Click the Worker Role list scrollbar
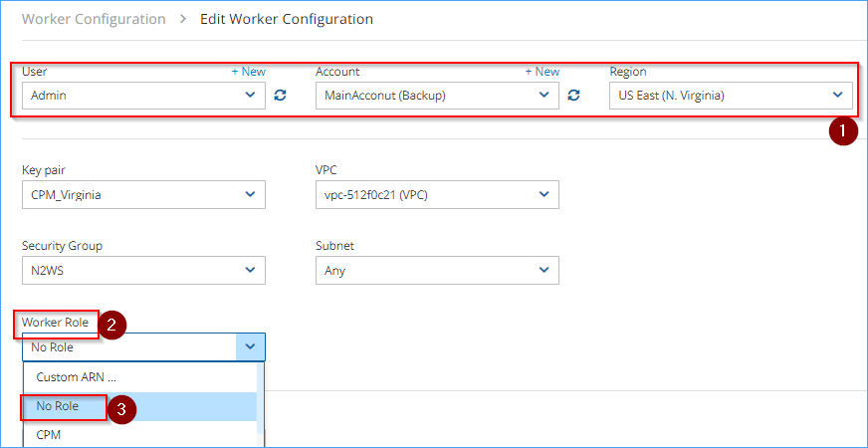The width and height of the screenshot is (868, 448). coord(260,398)
